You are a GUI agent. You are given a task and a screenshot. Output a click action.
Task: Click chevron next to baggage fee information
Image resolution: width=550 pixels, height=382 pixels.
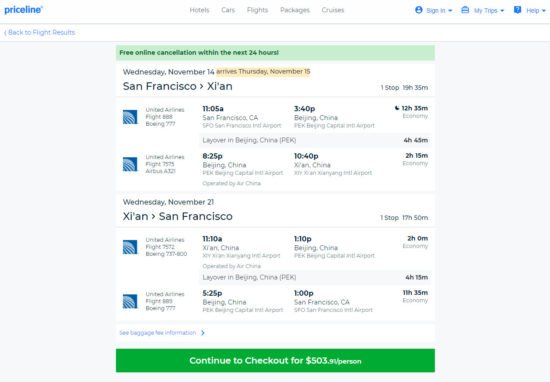pos(203,333)
